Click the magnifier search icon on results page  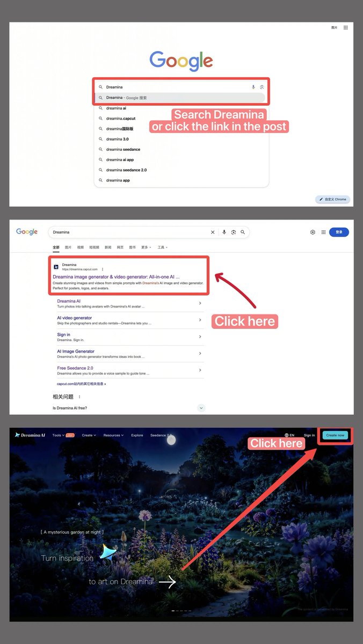(243, 232)
